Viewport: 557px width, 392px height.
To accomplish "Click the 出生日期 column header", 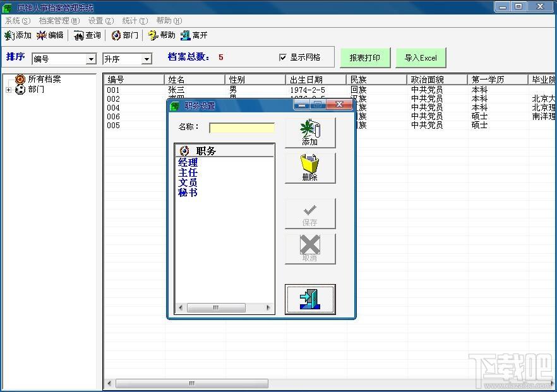I will [316, 80].
